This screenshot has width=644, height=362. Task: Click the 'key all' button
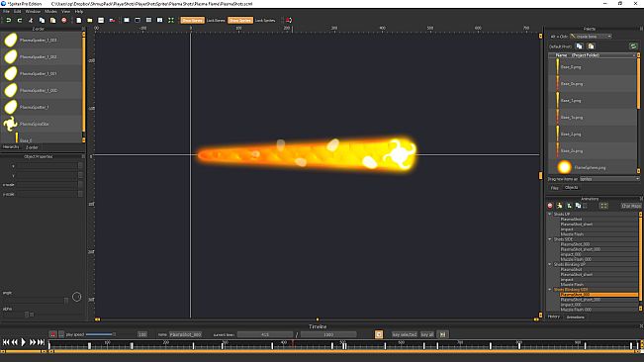[x=427, y=334]
